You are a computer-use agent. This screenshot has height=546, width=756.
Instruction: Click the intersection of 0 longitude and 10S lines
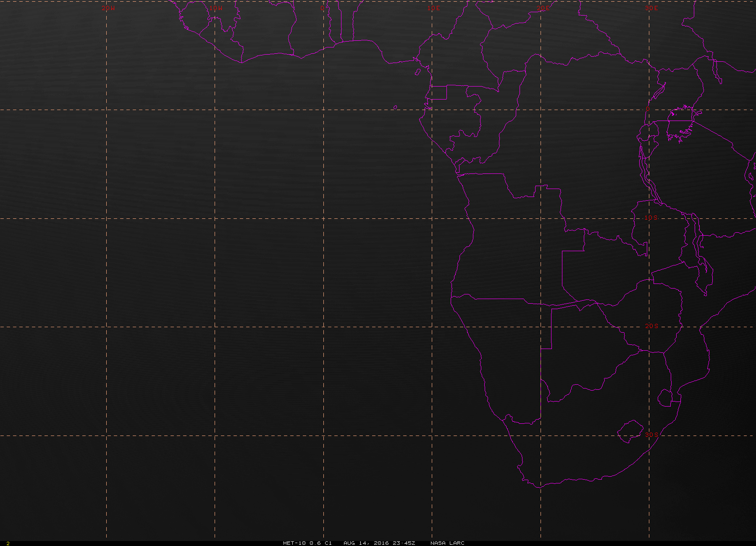click(323, 218)
